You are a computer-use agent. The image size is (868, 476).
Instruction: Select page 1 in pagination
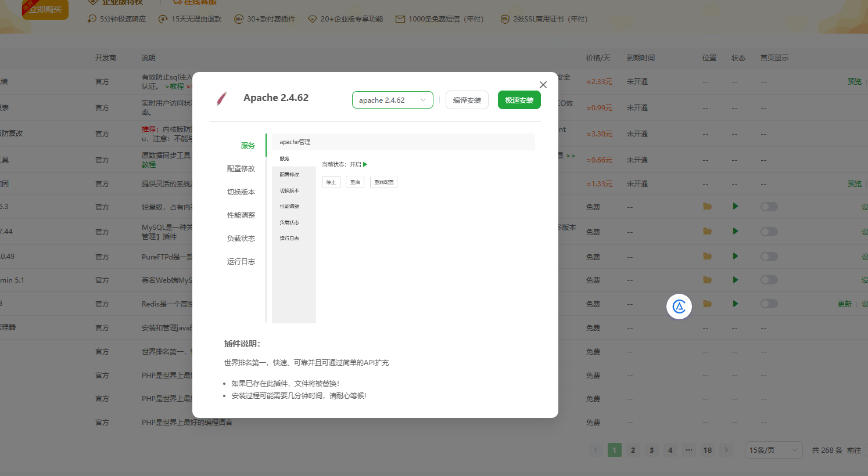pos(615,450)
